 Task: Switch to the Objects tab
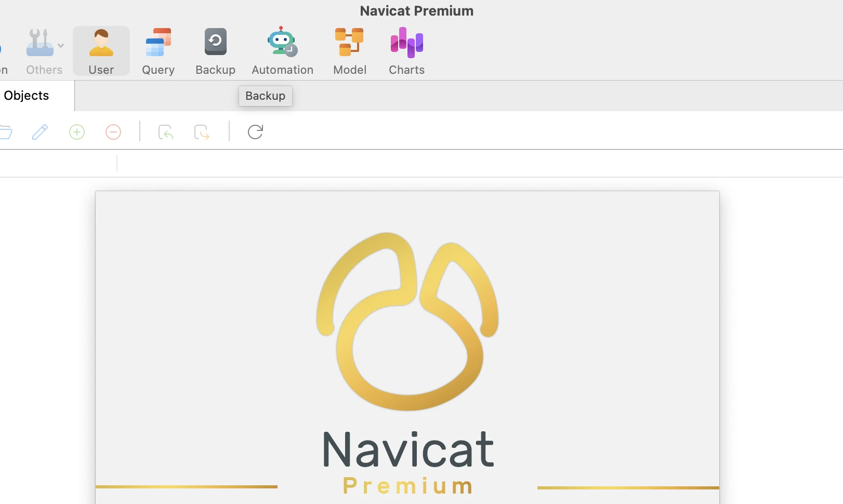[27, 96]
